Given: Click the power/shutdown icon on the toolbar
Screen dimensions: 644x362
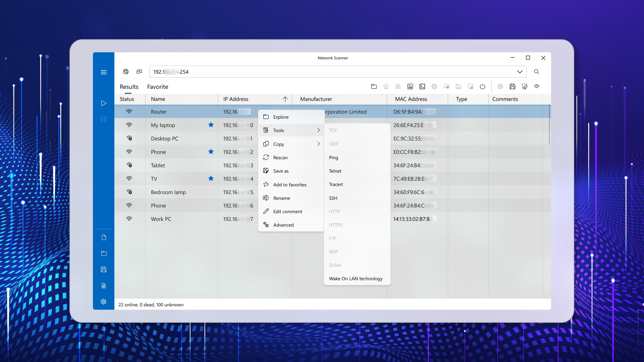Looking at the screenshot, I should [x=482, y=86].
